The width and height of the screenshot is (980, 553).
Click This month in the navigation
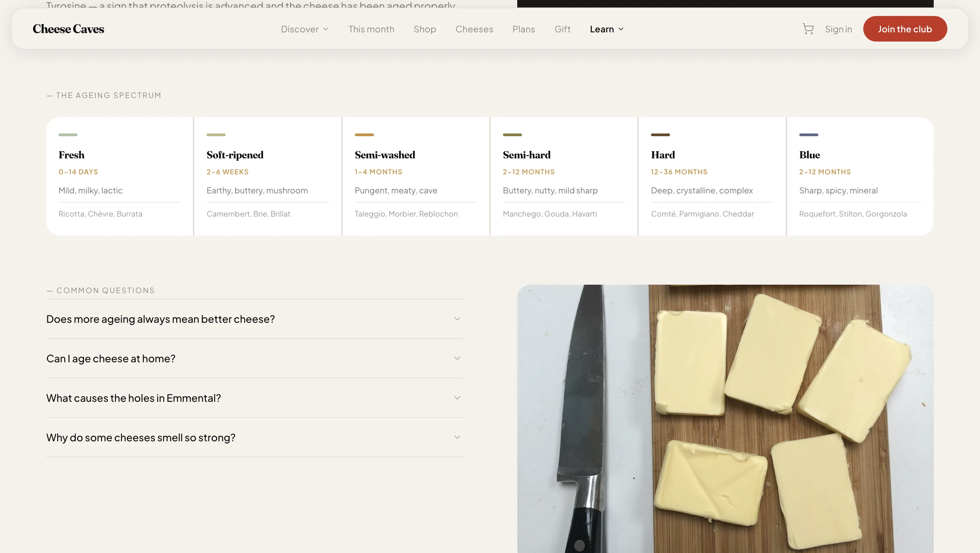(x=371, y=29)
